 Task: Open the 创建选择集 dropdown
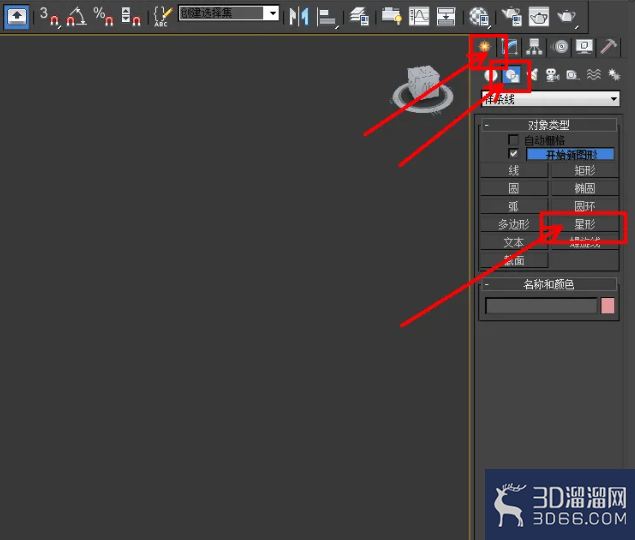[x=273, y=13]
